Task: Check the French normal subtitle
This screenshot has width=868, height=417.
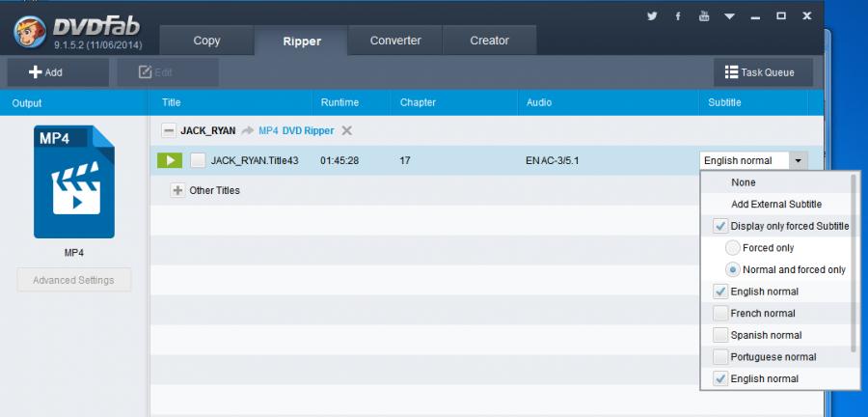Action: click(x=720, y=314)
